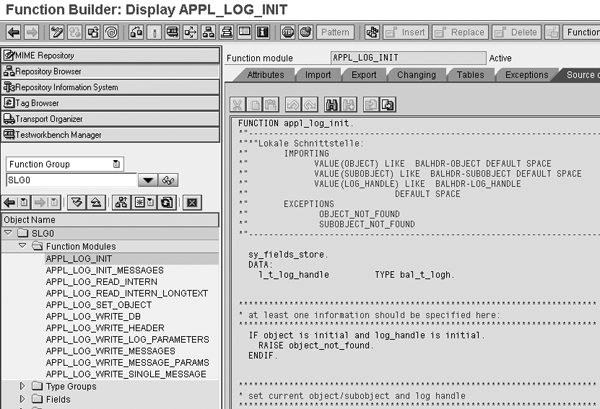Click the Delete button
The image size is (600, 409).
[x=516, y=32]
